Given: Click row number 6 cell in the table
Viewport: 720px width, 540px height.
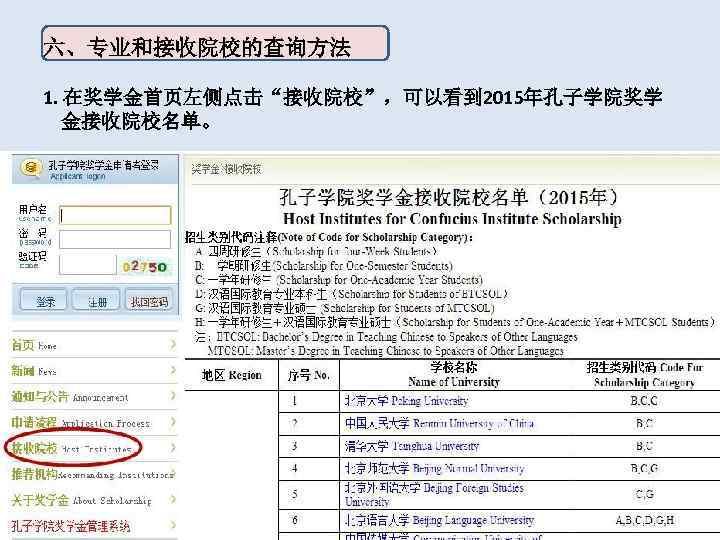Looking at the screenshot, I should pyautogui.click(x=294, y=520).
